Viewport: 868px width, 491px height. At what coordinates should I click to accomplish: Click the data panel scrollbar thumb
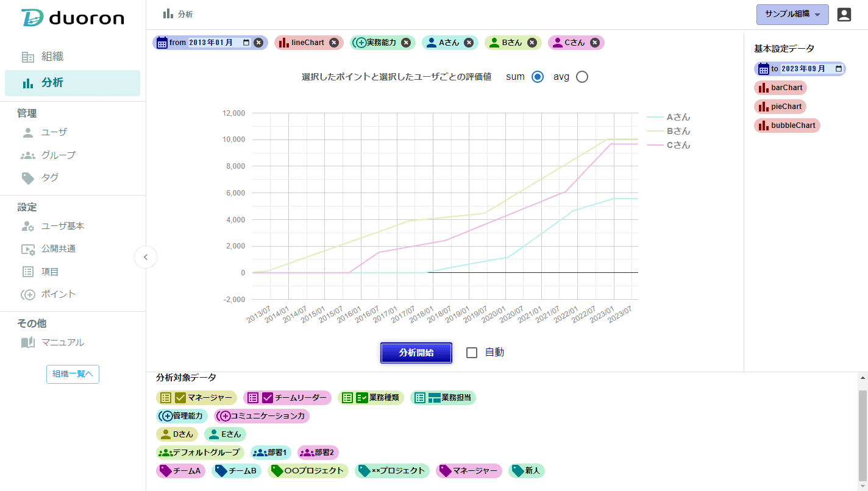coord(863,436)
